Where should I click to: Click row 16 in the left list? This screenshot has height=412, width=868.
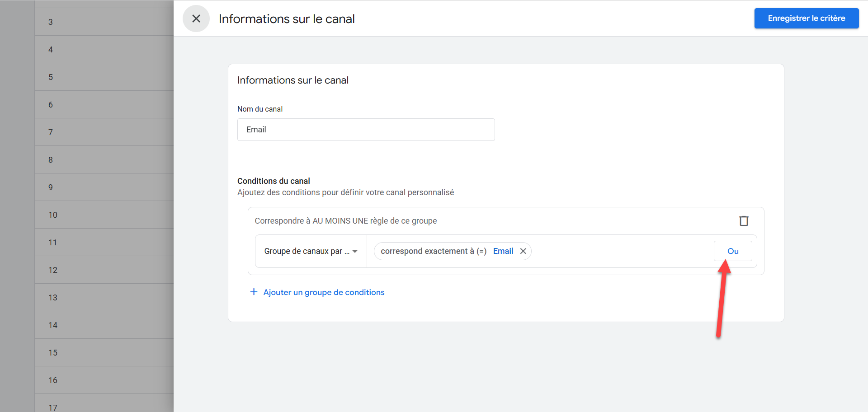[104, 380]
